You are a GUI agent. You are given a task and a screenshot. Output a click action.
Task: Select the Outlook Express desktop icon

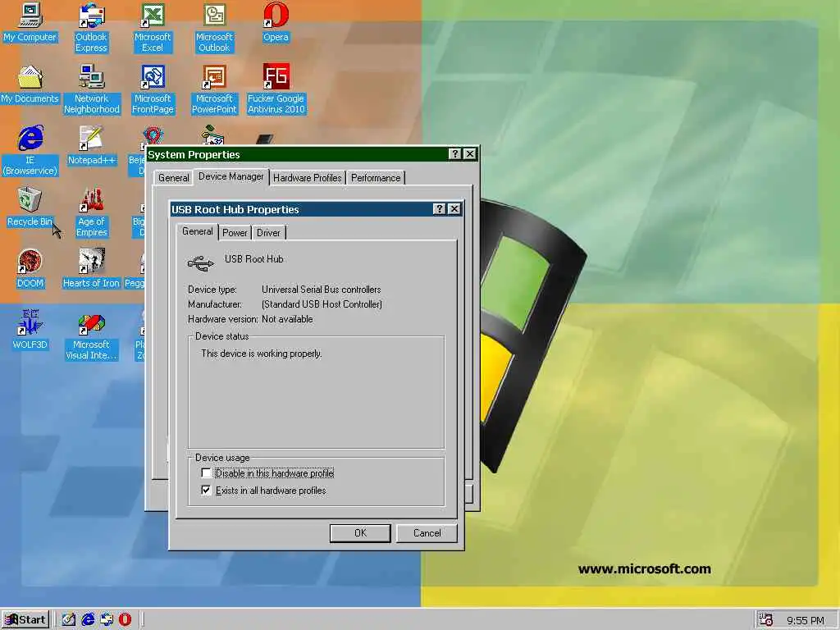[91, 28]
